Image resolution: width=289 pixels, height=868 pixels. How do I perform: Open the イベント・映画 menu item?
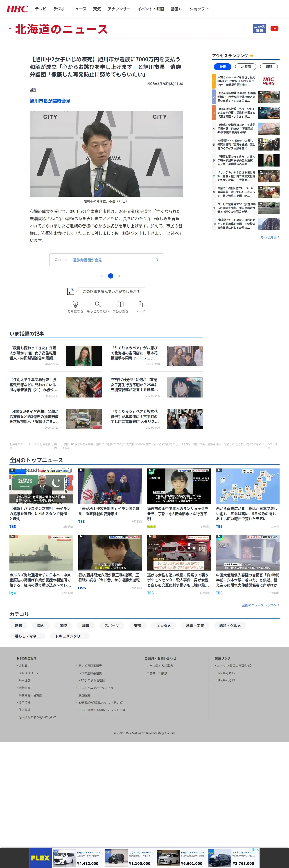[x=150, y=9]
